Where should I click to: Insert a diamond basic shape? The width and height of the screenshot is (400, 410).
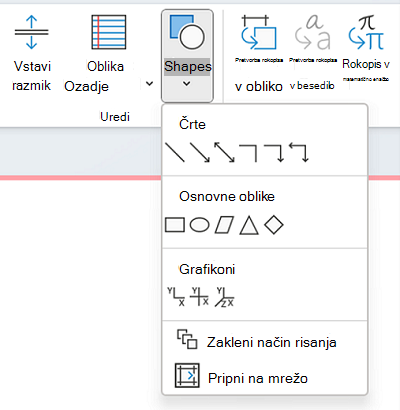[274, 225]
